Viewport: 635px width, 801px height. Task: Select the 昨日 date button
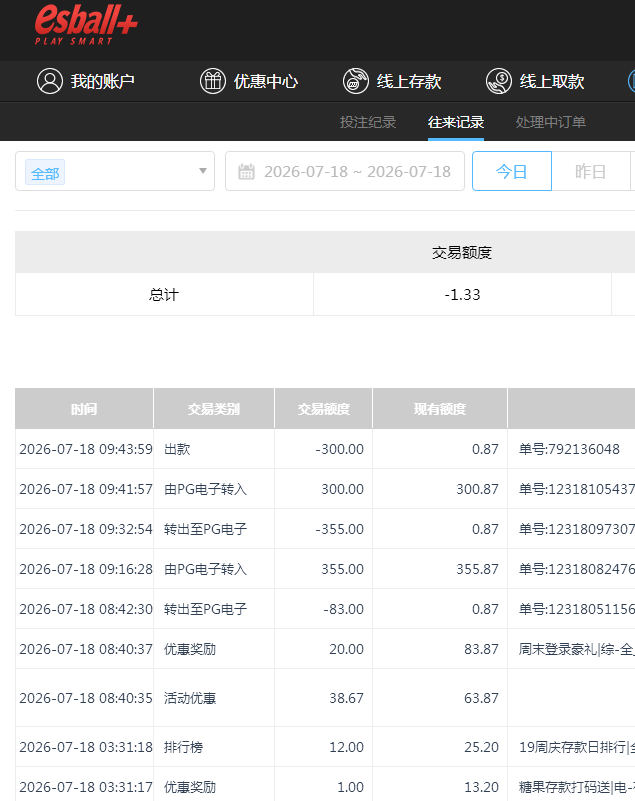591,171
